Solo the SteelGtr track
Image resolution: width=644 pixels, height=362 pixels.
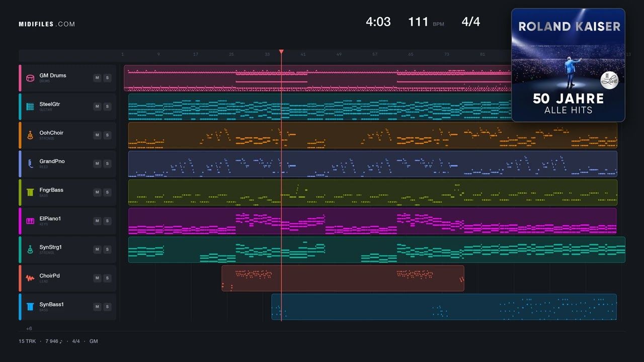[107, 107]
